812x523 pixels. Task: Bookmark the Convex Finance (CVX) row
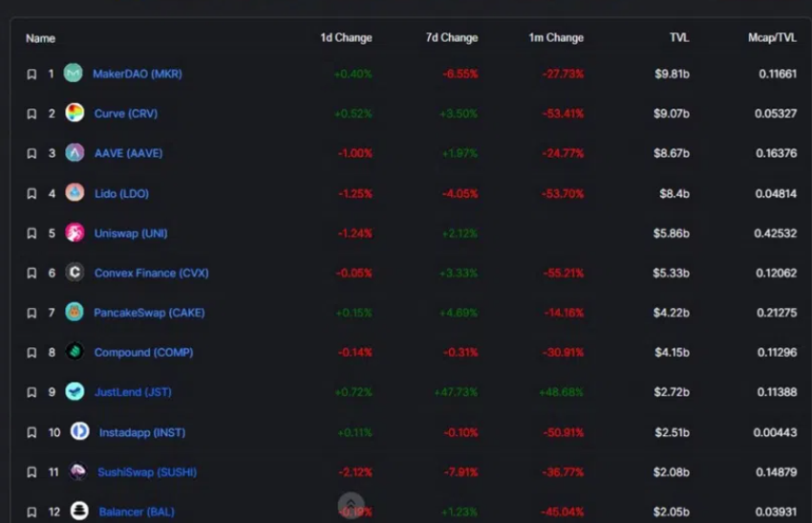pos(32,273)
